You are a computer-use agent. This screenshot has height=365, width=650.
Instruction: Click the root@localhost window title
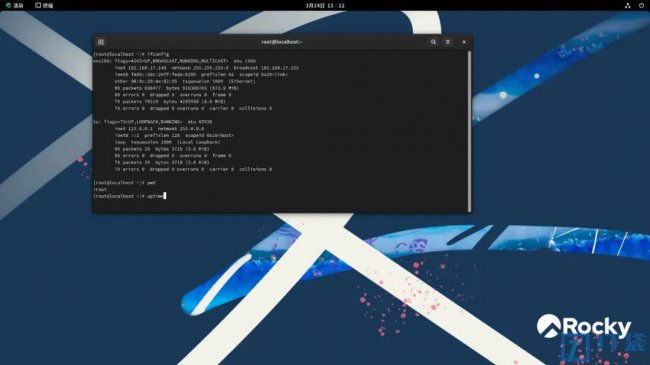tap(282, 42)
